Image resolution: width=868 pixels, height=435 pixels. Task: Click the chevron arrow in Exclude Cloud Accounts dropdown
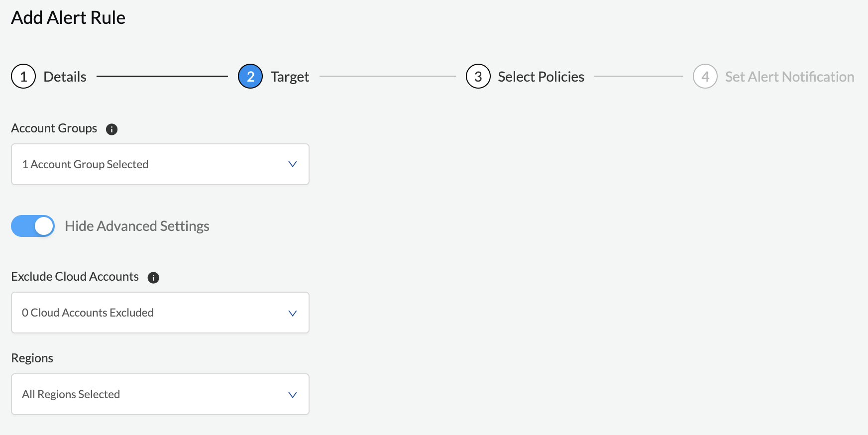point(293,313)
